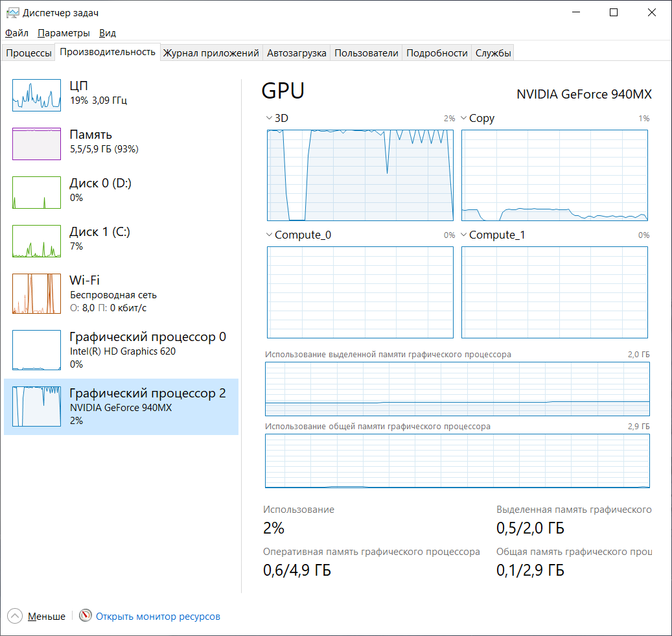Screen dimensions: 672x636
Task: Select NVIDIA GeForce 940MX sidebar thumbnail
Action: click(x=36, y=406)
